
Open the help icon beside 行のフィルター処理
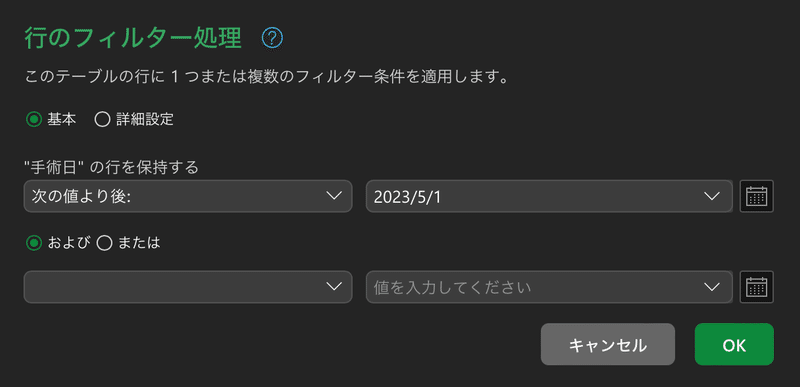pos(272,38)
